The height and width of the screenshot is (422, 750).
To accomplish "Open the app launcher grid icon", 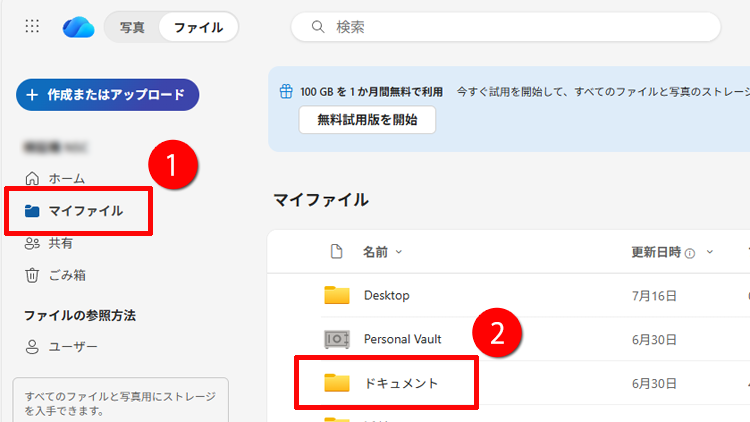I will coord(32,27).
